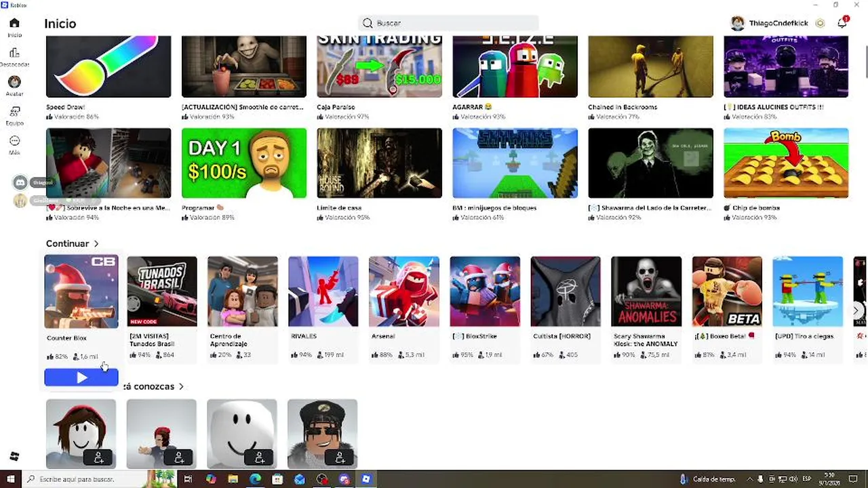Image resolution: width=868 pixels, height=488 pixels.
Task: Open the Counter Blox game tile
Action: pos(81,291)
